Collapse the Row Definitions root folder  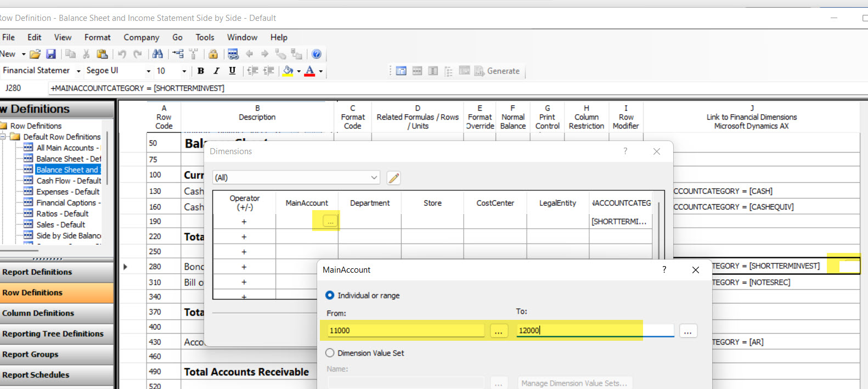click(x=4, y=126)
